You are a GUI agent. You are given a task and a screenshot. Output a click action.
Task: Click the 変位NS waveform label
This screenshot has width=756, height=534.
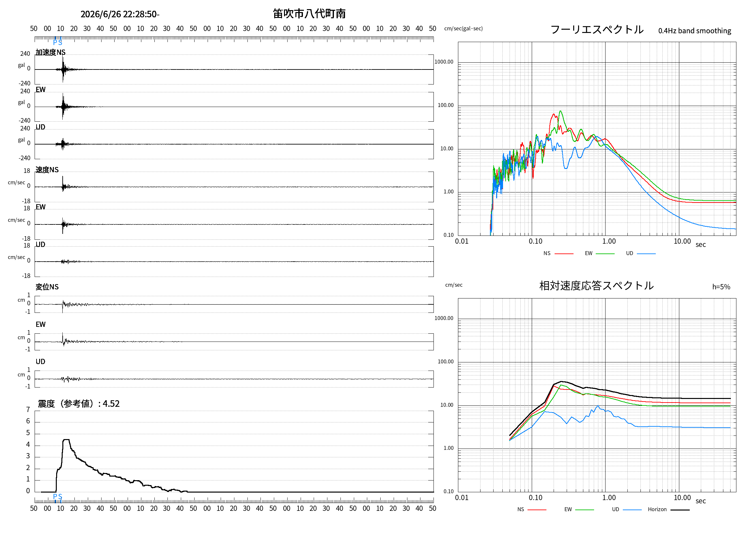tap(47, 287)
